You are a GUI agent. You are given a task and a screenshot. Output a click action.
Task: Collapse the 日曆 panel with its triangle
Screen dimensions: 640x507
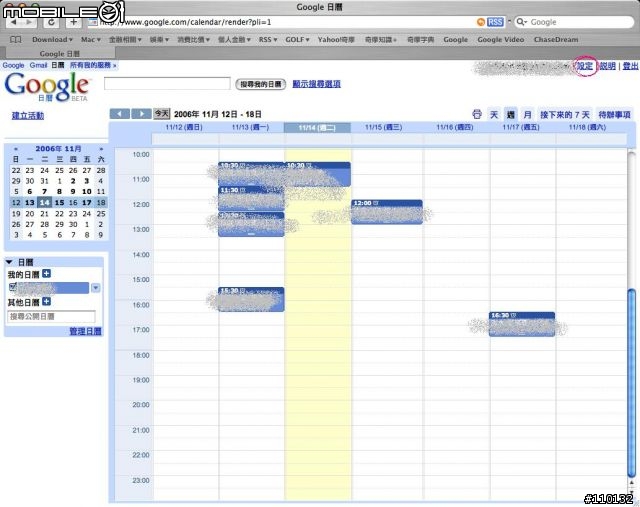coord(9,262)
